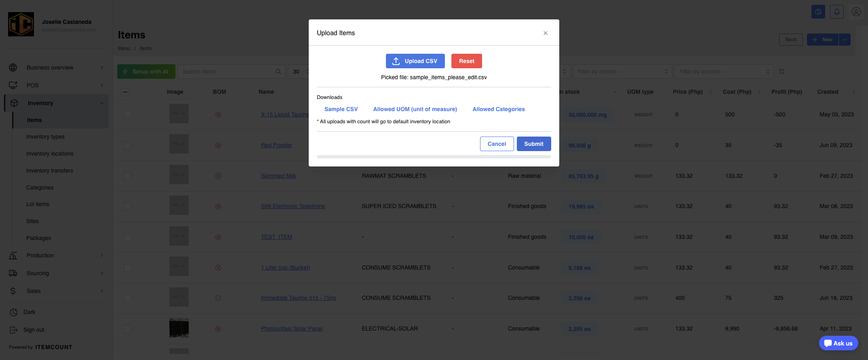Click the upload progress bar
This screenshot has width=868, height=360.
click(434, 157)
